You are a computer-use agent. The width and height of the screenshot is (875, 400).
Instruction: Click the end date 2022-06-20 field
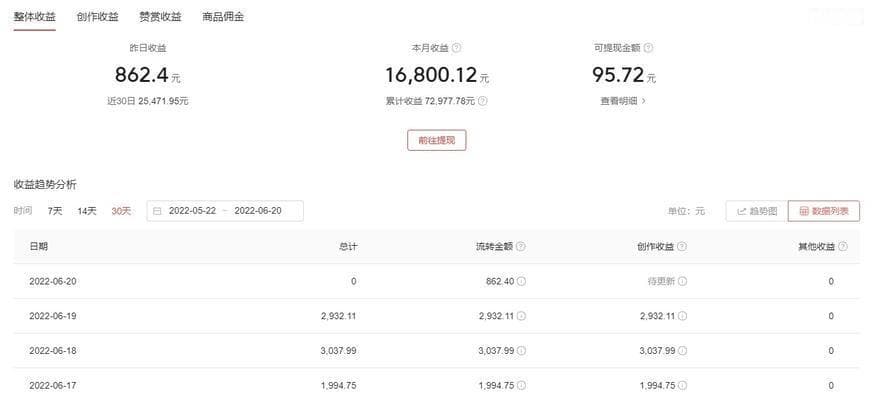coord(258,211)
